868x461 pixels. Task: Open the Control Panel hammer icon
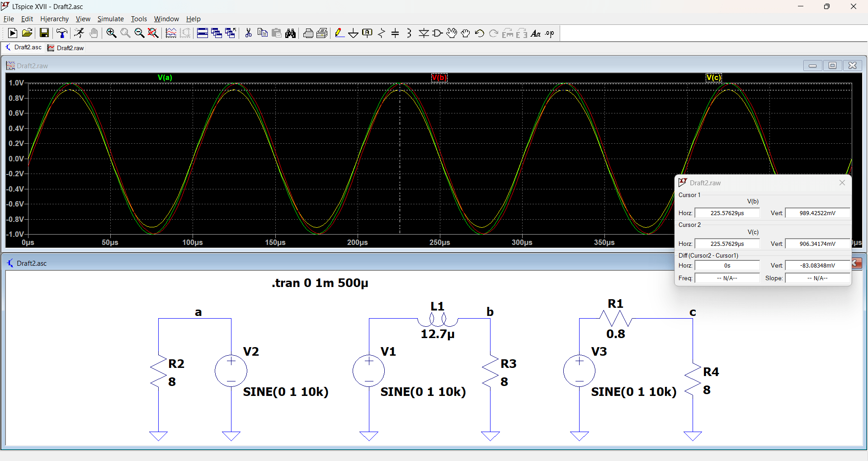(62, 33)
